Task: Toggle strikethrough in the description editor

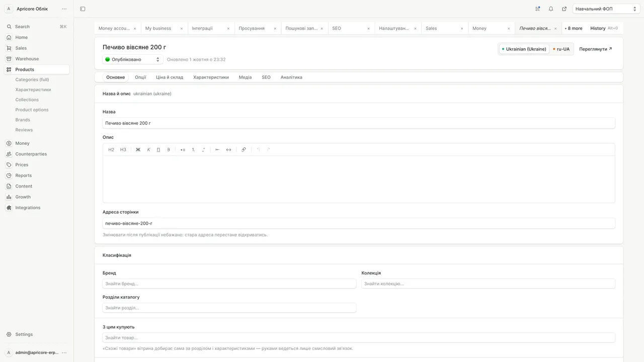Action: (x=169, y=149)
